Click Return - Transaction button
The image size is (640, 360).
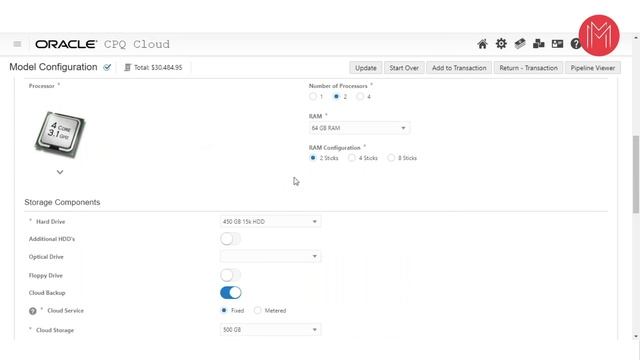tap(529, 68)
